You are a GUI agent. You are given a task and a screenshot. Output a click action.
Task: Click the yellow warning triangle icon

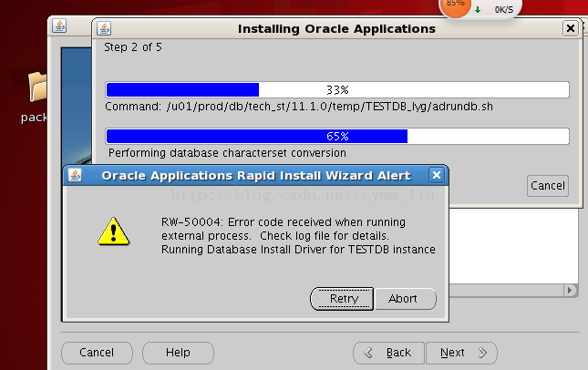(114, 231)
